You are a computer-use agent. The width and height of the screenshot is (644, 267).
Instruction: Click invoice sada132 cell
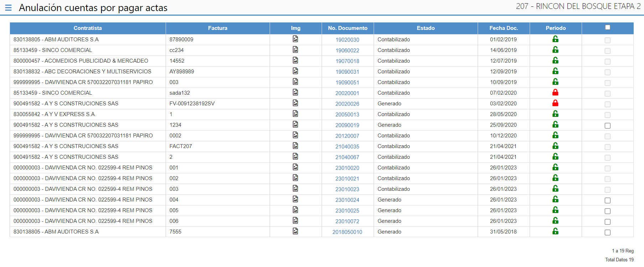click(218, 93)
